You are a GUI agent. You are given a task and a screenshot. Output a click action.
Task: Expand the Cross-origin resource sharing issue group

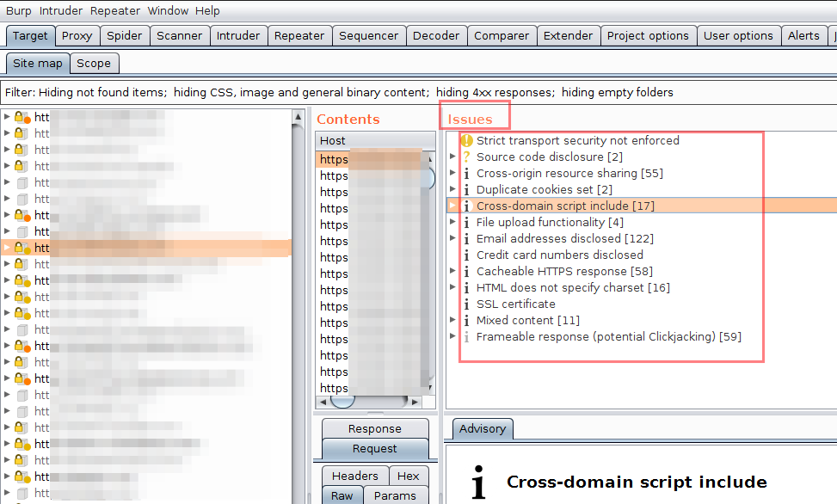point(452,173)
